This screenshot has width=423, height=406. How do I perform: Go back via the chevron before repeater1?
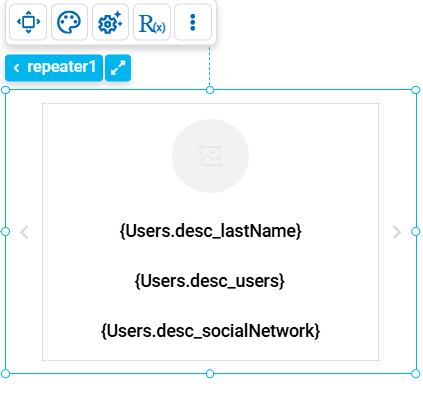pos(16,68)
